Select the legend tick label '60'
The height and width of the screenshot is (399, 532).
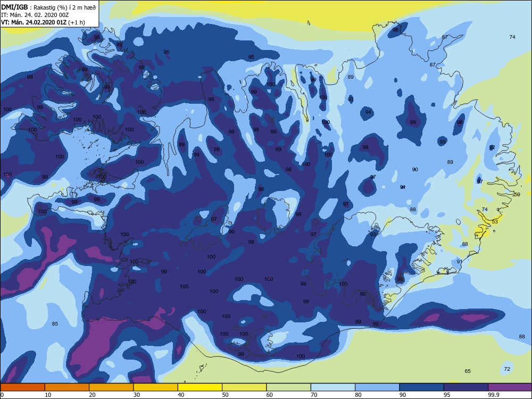click(x=270, y=395)
